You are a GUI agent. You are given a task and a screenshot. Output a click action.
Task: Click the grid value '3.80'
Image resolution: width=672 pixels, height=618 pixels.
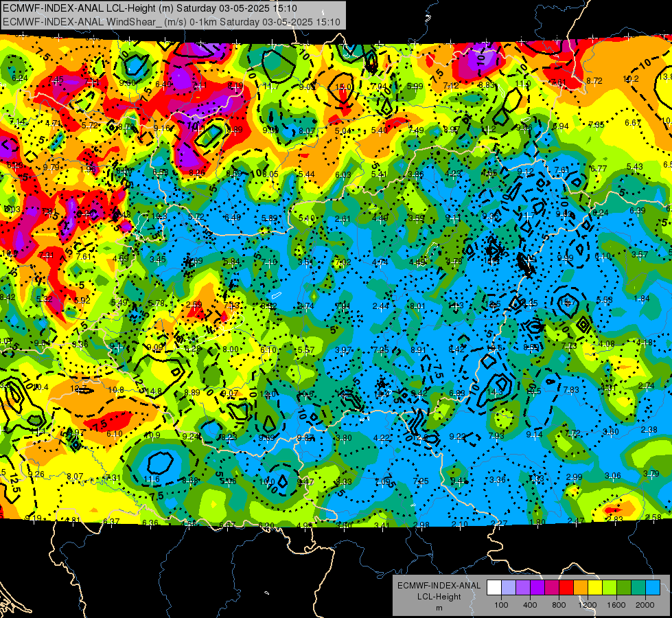tap(344, 438)
